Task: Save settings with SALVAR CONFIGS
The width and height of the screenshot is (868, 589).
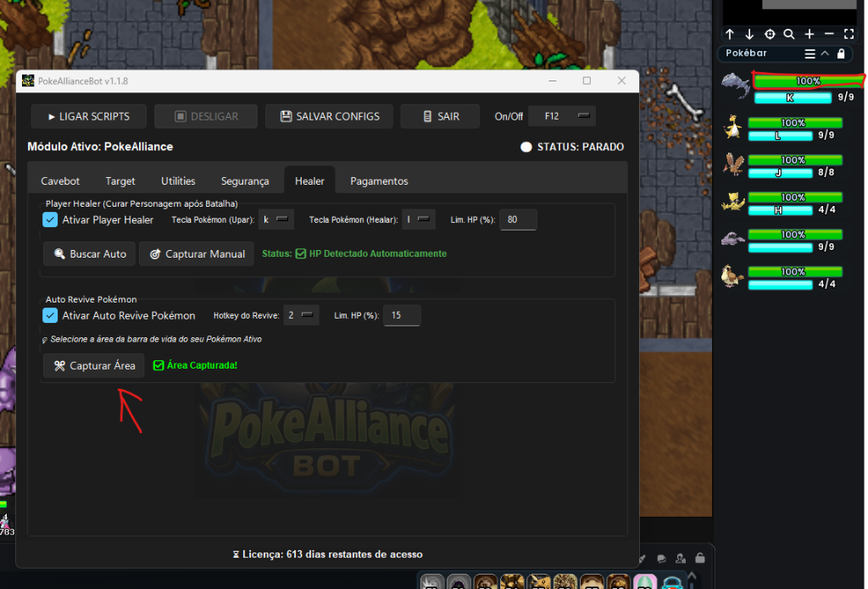Action: click(330, 116)
